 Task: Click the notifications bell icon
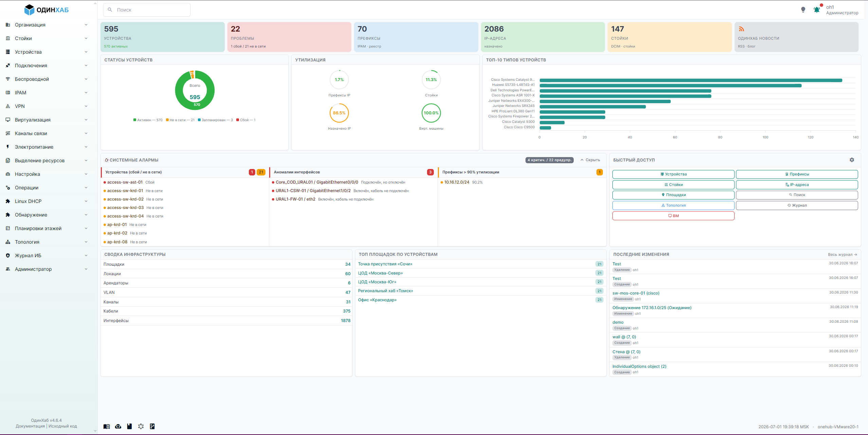tap(817, 10)
